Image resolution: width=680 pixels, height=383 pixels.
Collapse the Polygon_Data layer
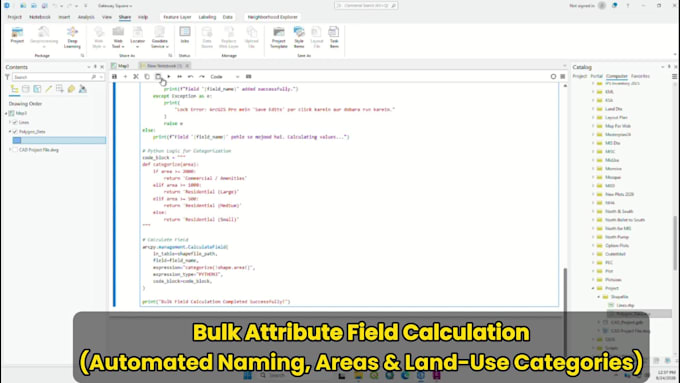[x=10, y=131]
